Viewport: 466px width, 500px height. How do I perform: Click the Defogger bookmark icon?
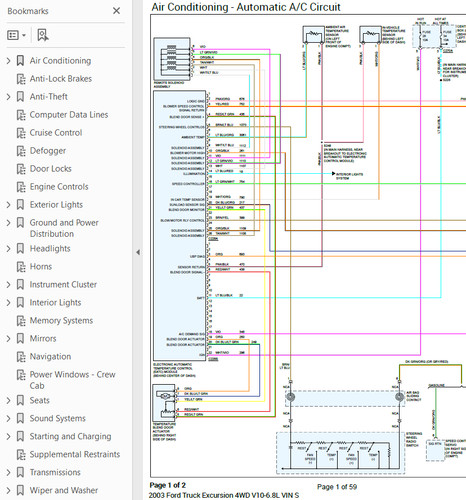click(x=21, y=151)
